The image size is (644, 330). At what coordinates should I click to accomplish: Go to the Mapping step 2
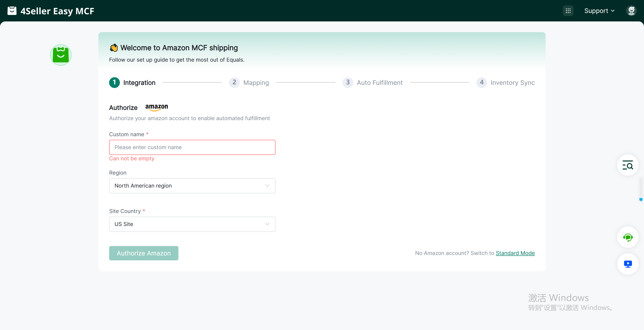[x=249, y=82]
